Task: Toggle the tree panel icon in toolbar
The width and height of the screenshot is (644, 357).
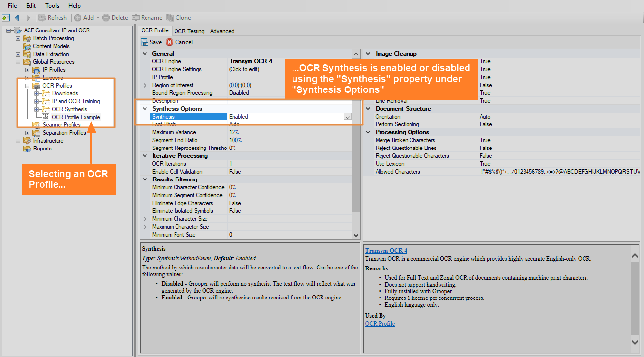Action: (x=6, y=18)
